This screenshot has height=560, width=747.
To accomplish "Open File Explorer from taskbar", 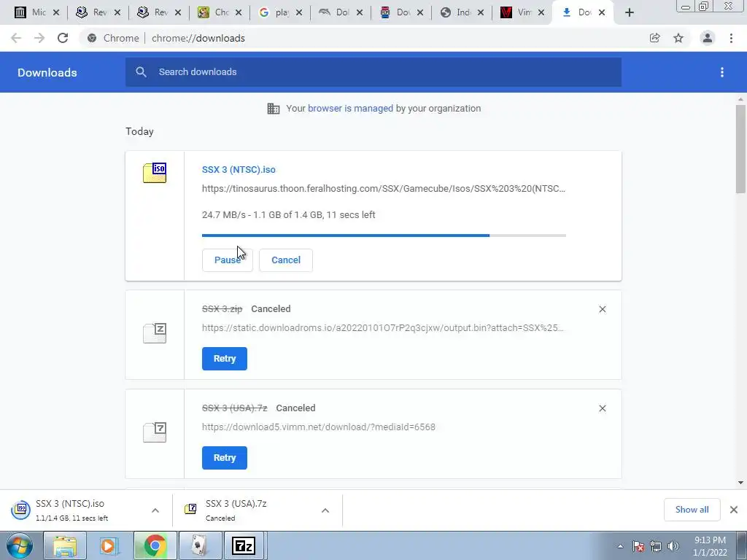I will click(65, 545).
